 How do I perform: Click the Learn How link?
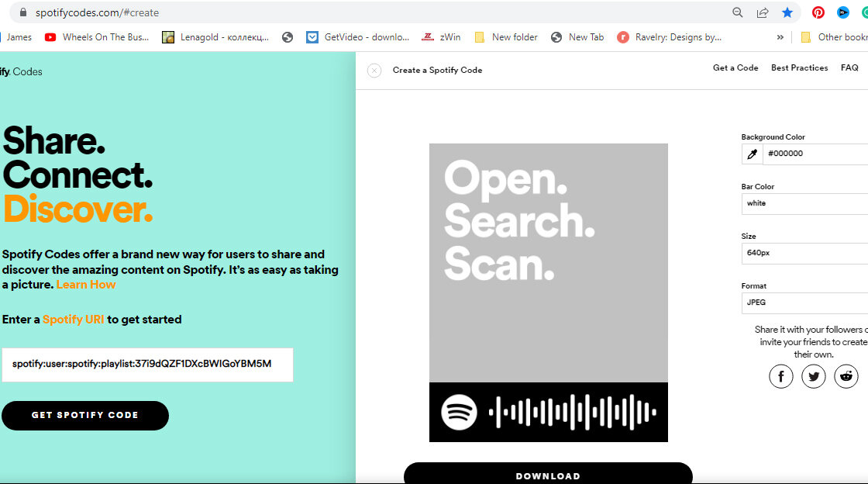86,285
